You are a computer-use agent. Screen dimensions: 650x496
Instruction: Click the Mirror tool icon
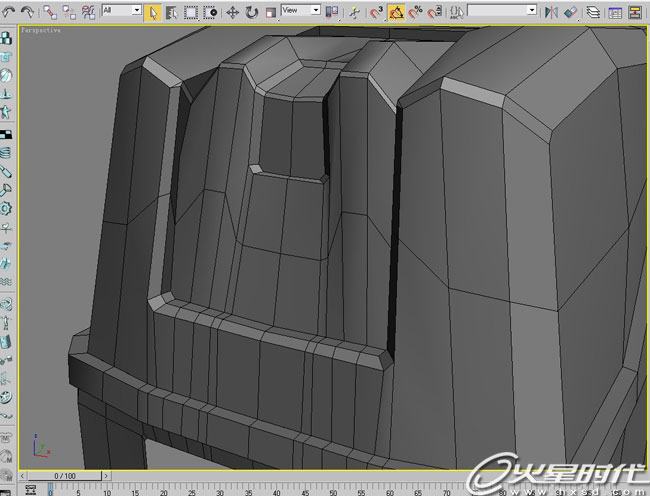(551, 13)
